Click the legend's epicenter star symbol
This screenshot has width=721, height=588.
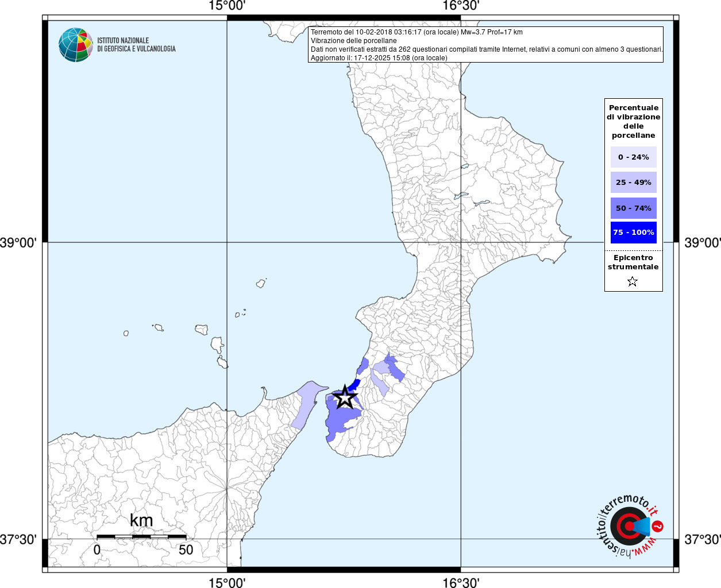point(633,281)
